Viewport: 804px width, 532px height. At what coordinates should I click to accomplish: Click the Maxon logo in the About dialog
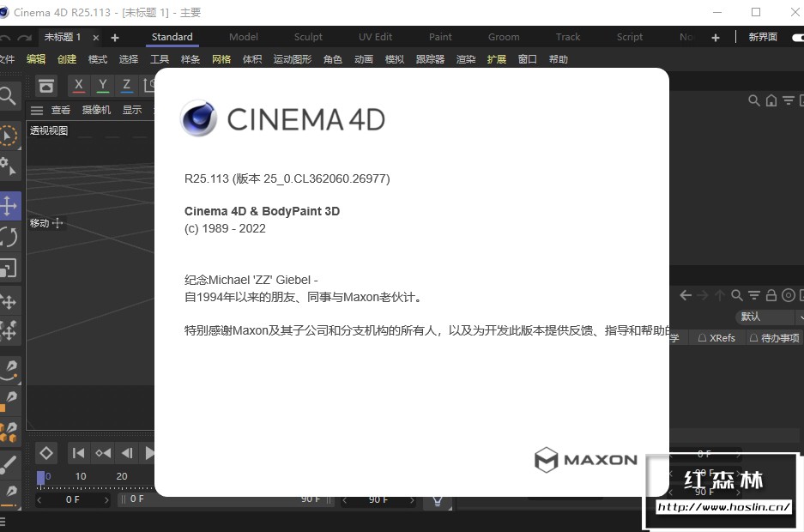pyautogui.click(x=586, y=460)
